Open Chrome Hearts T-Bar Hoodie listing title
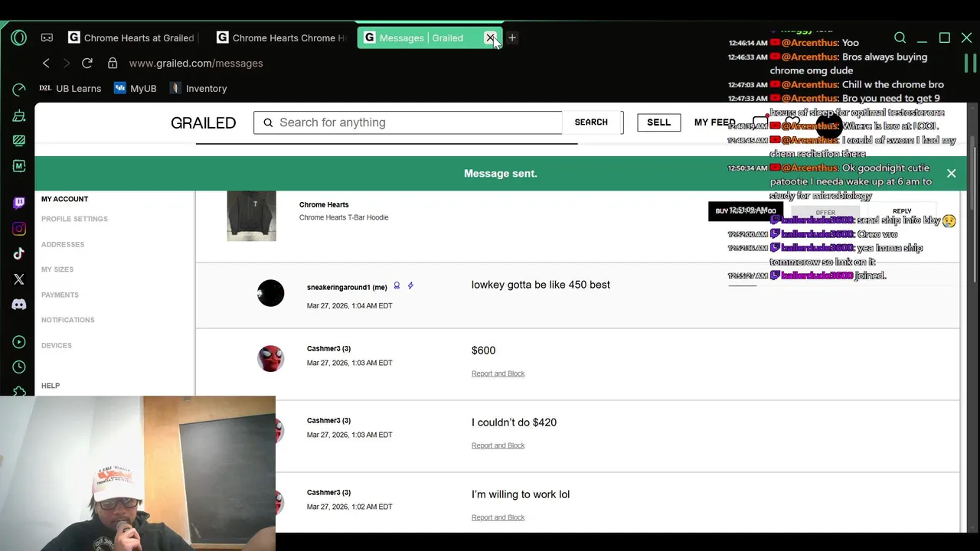The height and width of the screenshot is (551, 980). [344, 217]
